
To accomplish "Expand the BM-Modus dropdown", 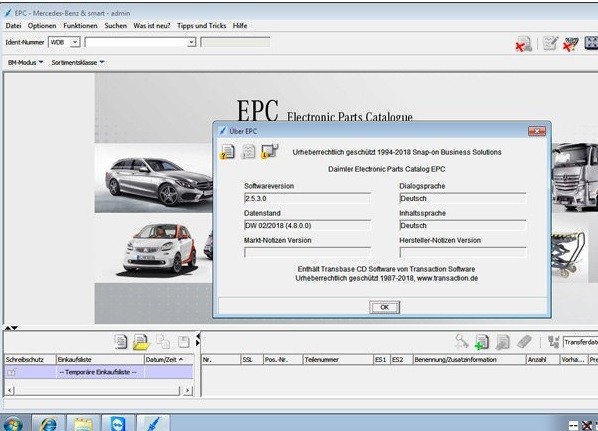I will pos(25,62).
